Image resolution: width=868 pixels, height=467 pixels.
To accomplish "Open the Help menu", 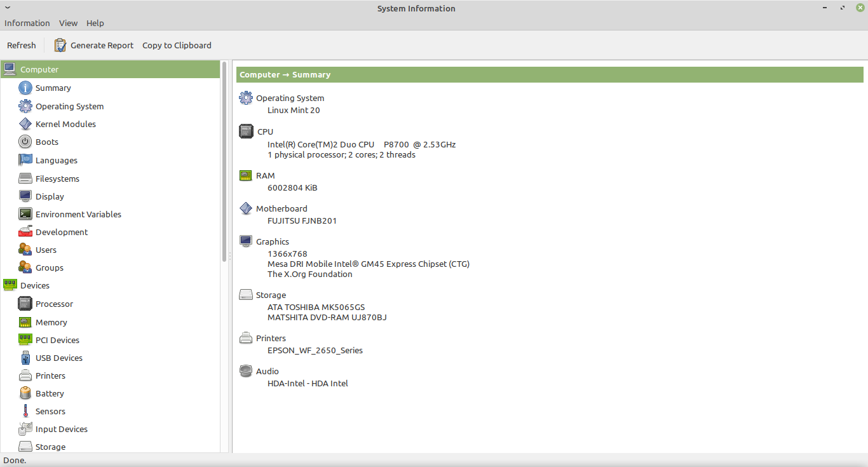I will point(95,23).
